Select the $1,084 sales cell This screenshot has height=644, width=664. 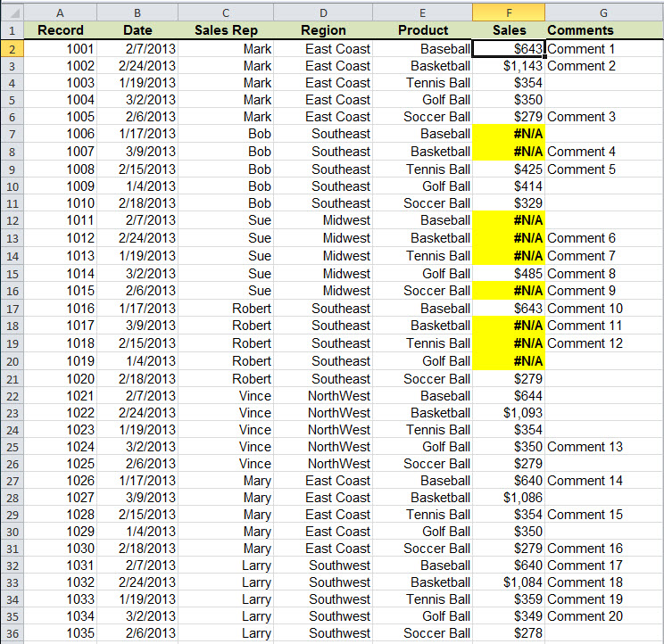509,582
